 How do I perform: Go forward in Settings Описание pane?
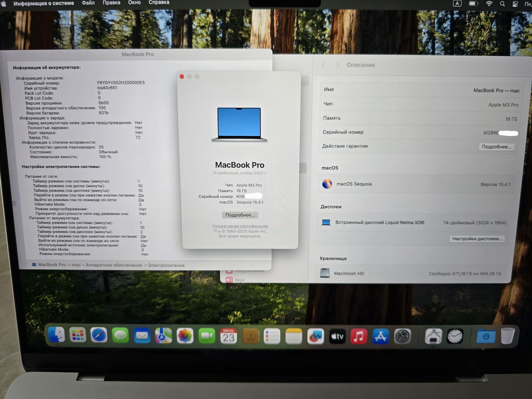(337, 65)
